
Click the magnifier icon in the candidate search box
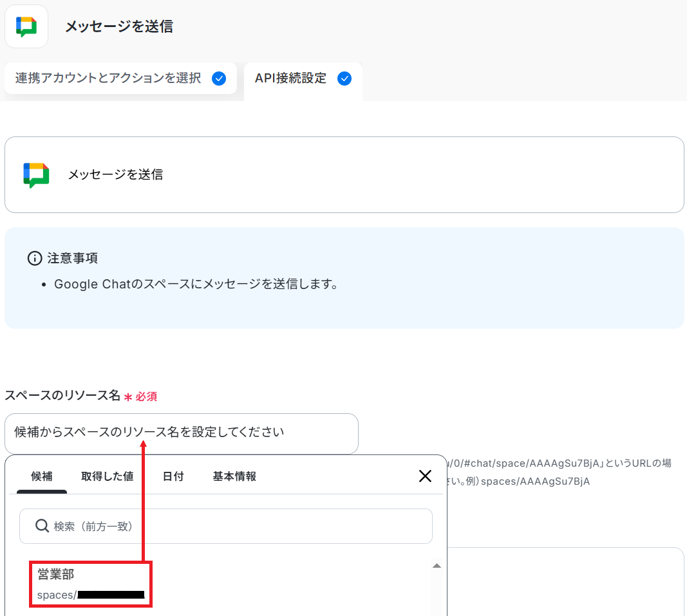[42, 526]
